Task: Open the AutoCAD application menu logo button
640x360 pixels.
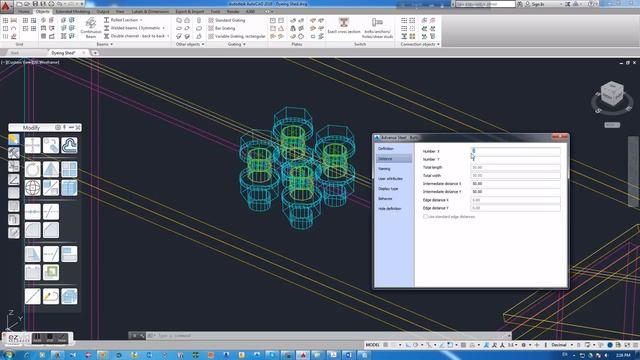Action: pyautogui.click(x=6, y=6)
